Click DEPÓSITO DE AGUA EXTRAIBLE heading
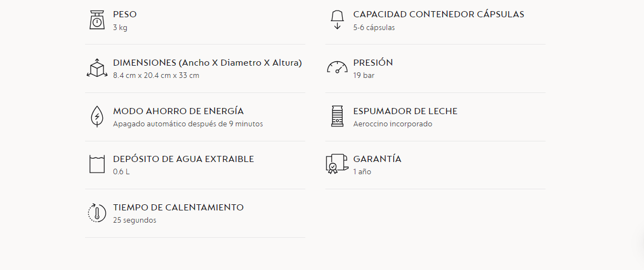This screenshot has width=644, height=270. [x=184, y=159]
